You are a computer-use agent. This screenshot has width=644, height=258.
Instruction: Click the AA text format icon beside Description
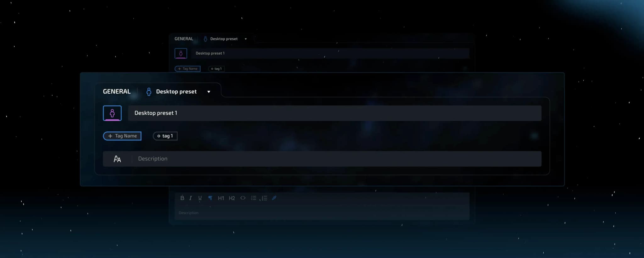click(x=117, y=159)
